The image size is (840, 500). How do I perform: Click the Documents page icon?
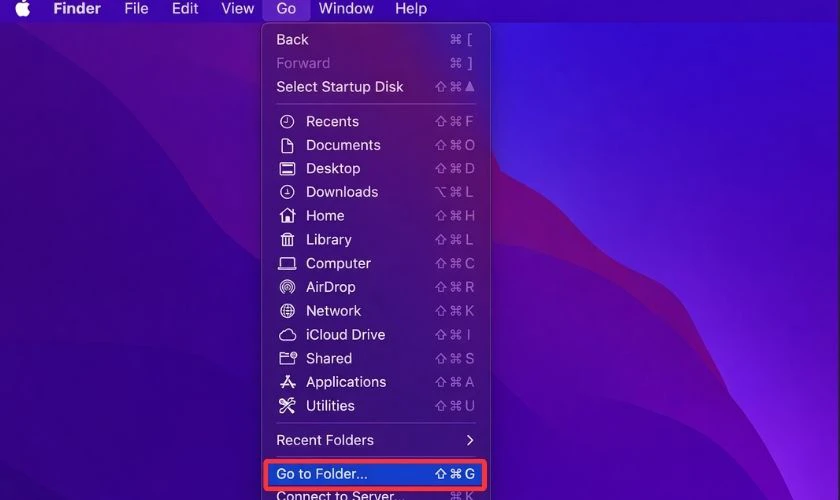[287, 145]
